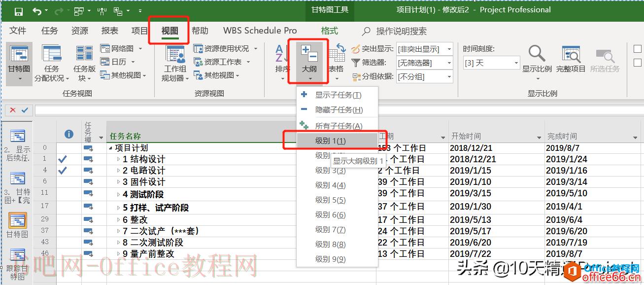Switch to the 报表 ribbon tab
The height and width of the screenshot is (285, 644).
pyautogui.click(x=109, y=31)
